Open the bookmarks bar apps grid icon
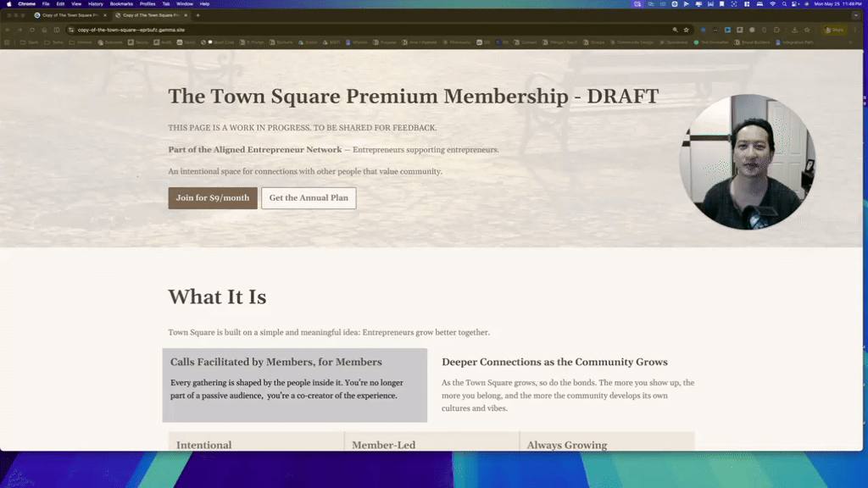Screen dimensions: 868x488 point(7,42)
